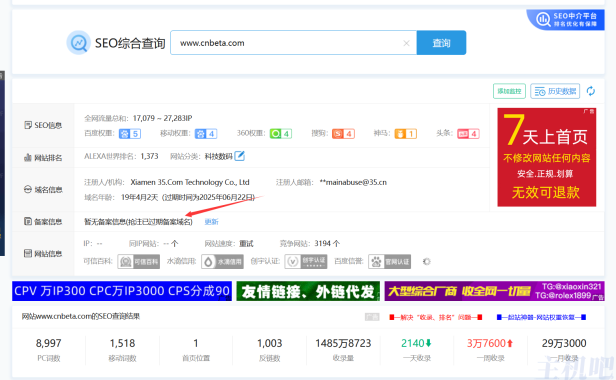Clear the search field with X icon

(407, 43)
